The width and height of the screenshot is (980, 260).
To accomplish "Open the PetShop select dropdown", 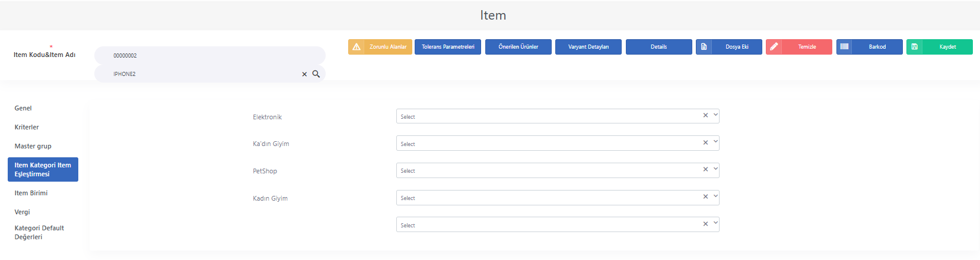I will coord(558,170).
